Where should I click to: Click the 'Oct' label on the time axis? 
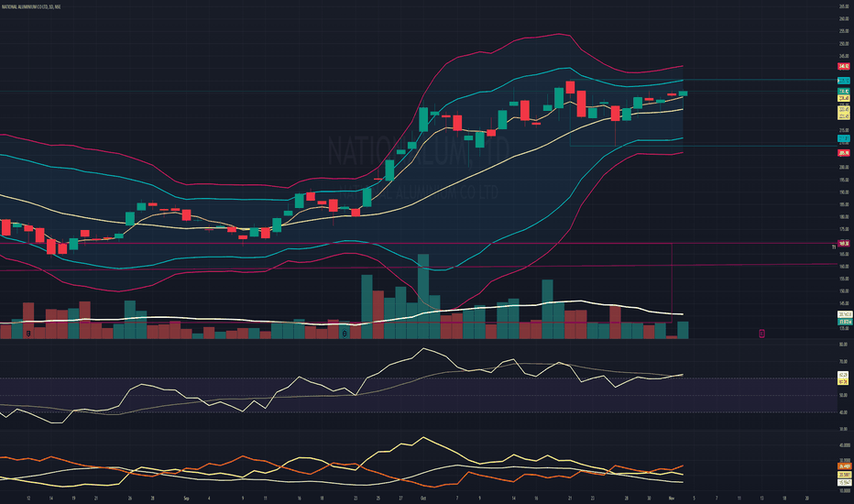point(423,498)
